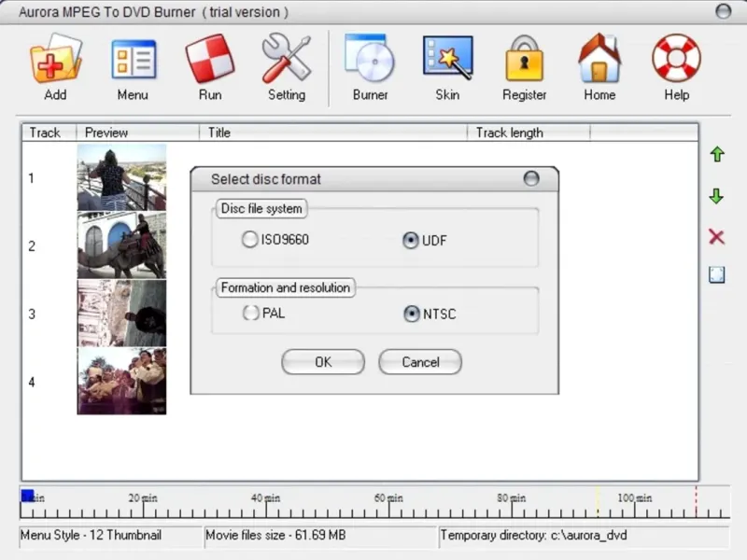The image size is (747, 560).
Task: Click the Title column header
Action: tap(333, 133)
